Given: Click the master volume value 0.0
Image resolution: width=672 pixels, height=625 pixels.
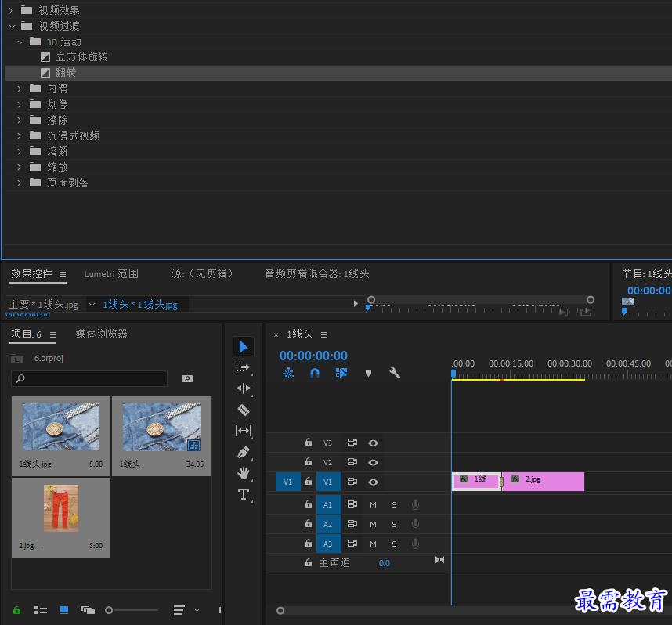Looking at the screenshot, I should [385, 563].
